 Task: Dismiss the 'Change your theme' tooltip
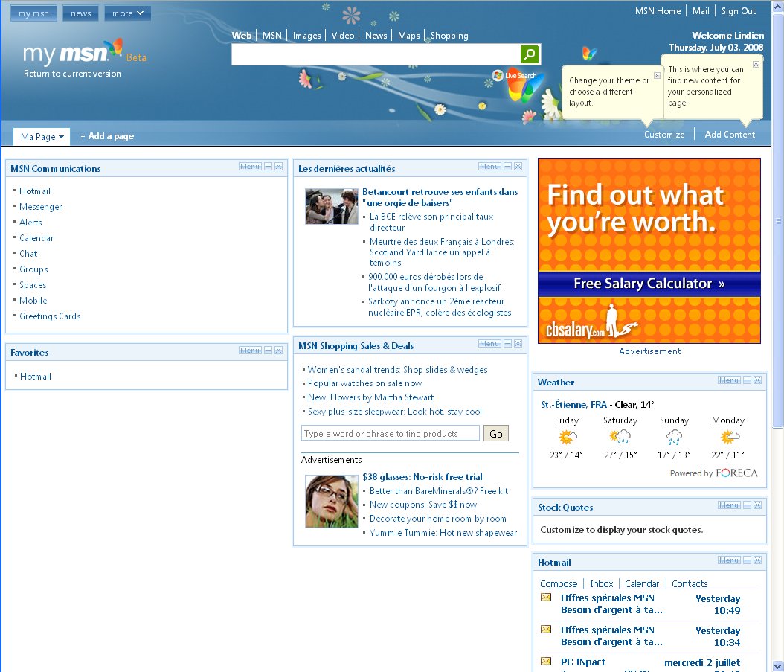657,76
